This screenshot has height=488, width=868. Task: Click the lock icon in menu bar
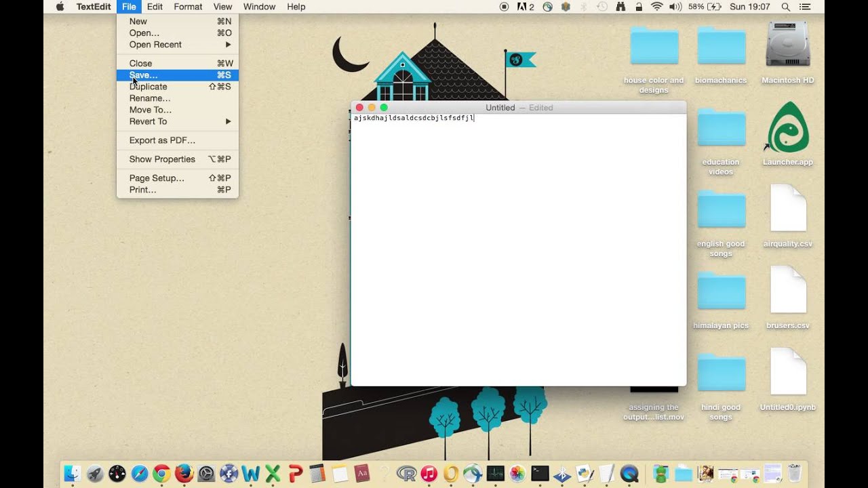(x=639, y=7)
